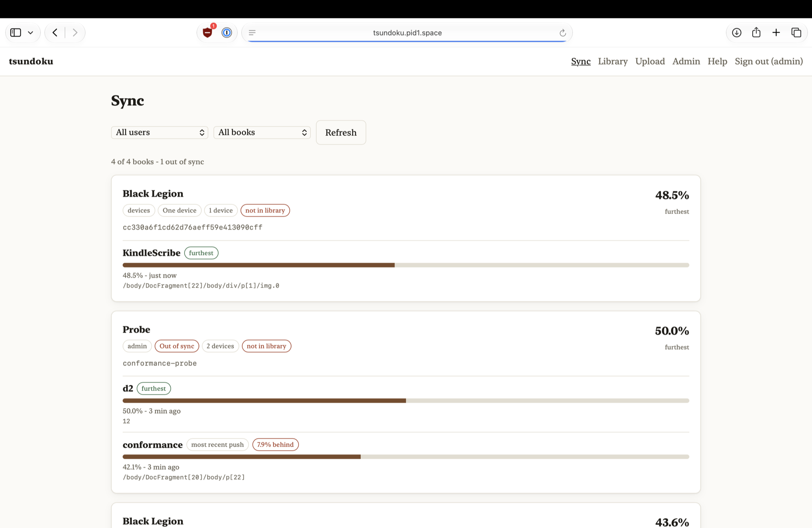Go forward with the forward arrow
Screen dimensions: 812x528
pyautogui.click(x=75, y=32)
